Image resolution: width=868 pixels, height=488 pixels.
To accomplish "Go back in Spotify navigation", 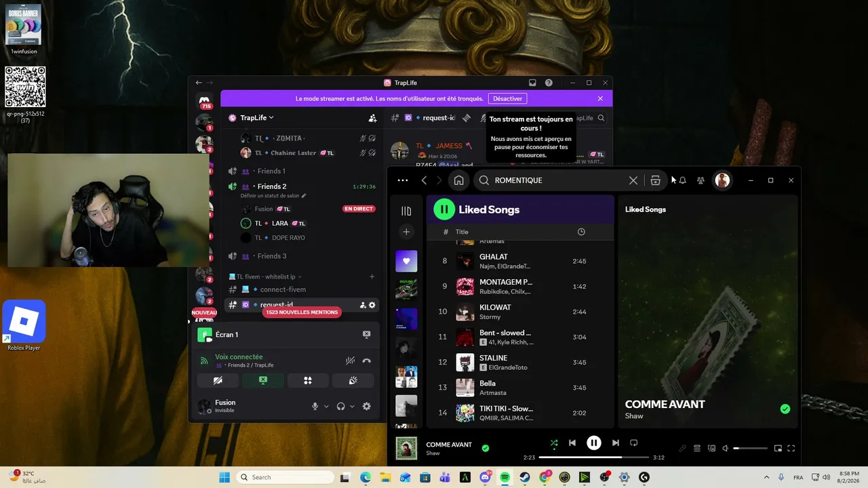I will [424, 180].
